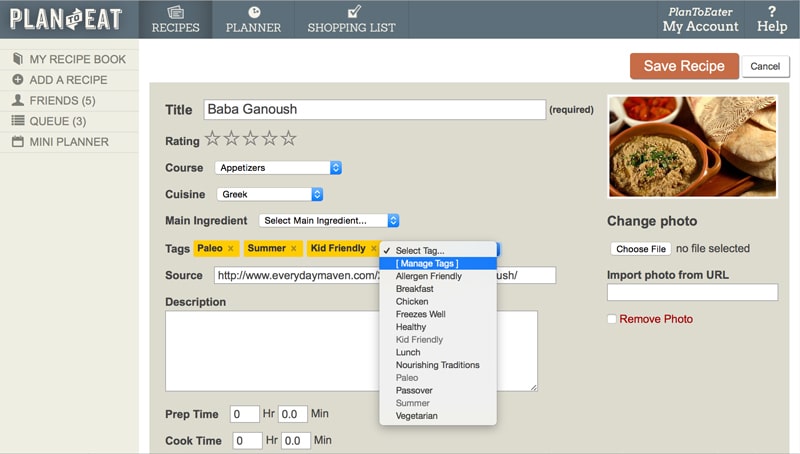Tick the Remove Photo checkbox
Viewport: 800px width, 454px height.
click(x=612, y=319)
